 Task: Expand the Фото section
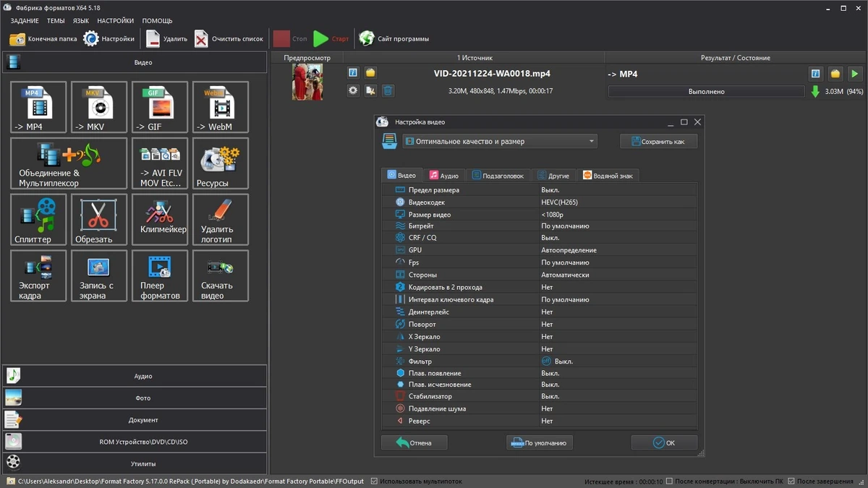pos(135,398)
